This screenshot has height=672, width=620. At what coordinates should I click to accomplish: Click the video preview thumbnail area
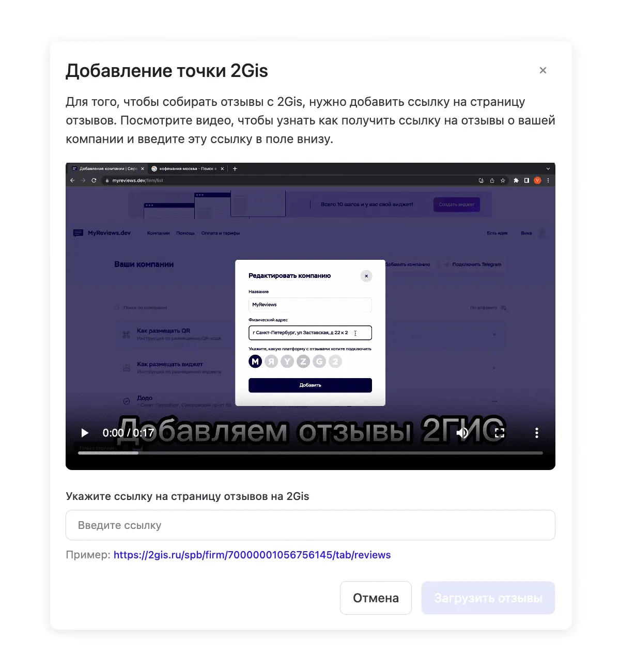tap(310, 316)
